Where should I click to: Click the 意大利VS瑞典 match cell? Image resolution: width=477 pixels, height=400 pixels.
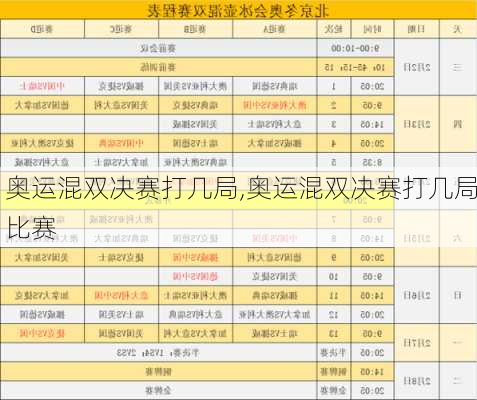click(x=195, y=314)
